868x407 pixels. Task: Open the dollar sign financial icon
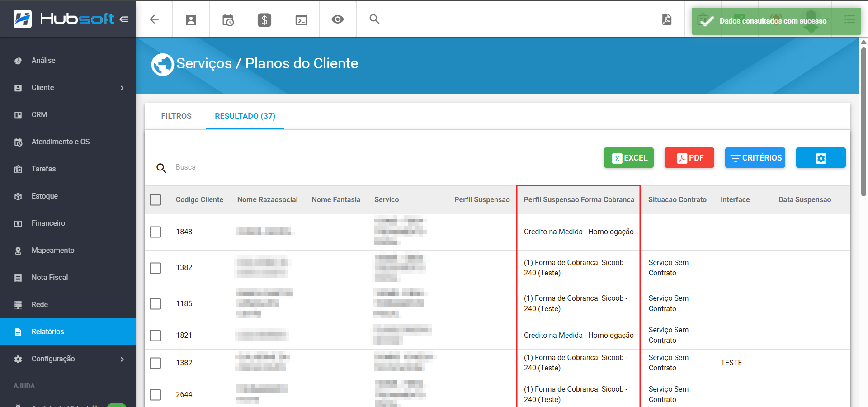(264, 19)
